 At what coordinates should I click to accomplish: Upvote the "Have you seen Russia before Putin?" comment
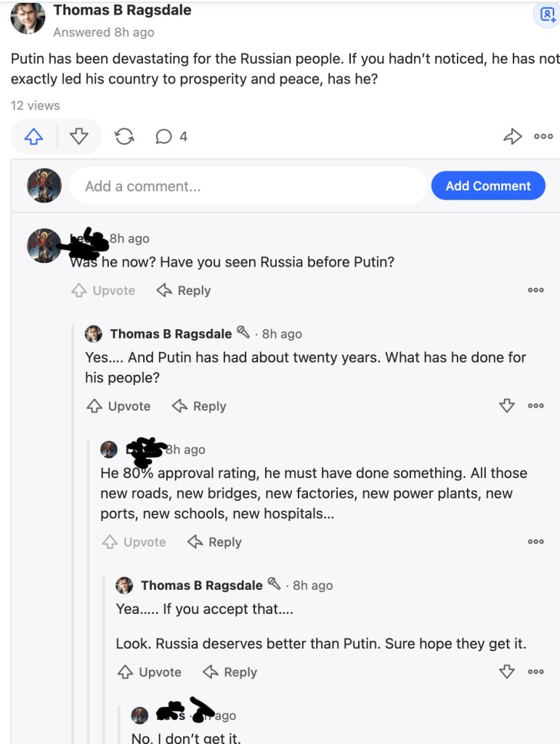coord(103,291)
